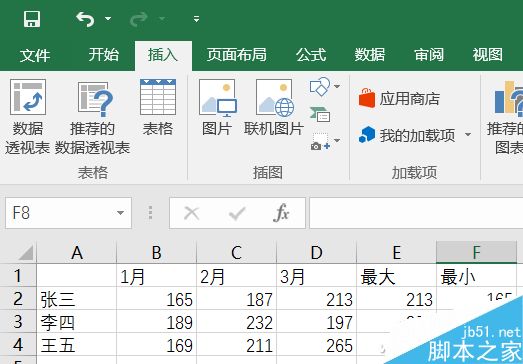Click the Cancel X in formula bar

[191, 213]
